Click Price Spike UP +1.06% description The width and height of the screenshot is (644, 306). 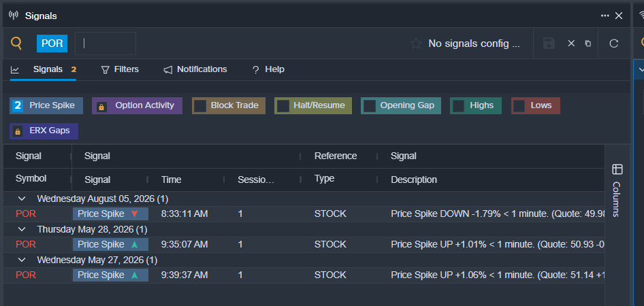[498, 275]
